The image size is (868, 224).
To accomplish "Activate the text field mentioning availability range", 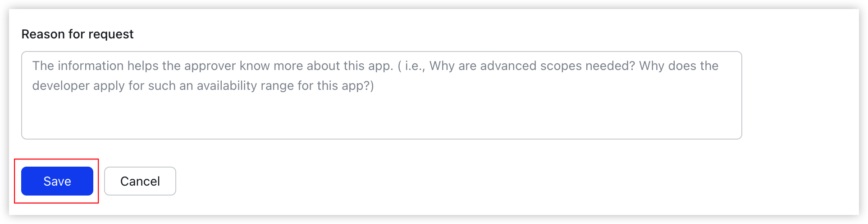I will [x=382, y=95].
